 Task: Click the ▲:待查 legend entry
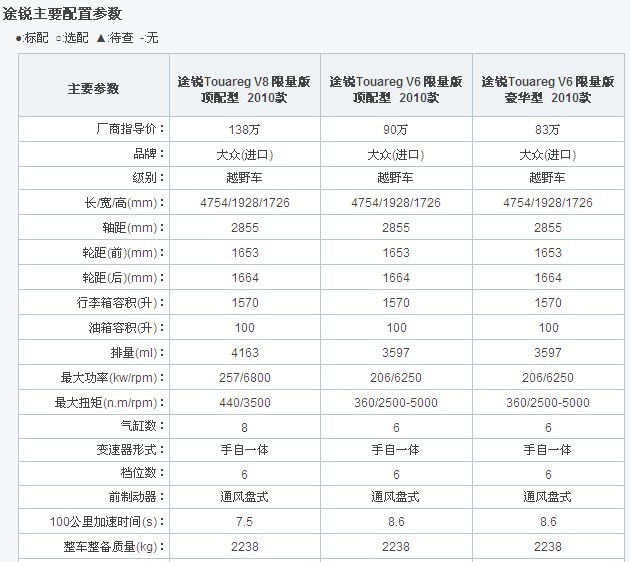[x=115, y=38]
